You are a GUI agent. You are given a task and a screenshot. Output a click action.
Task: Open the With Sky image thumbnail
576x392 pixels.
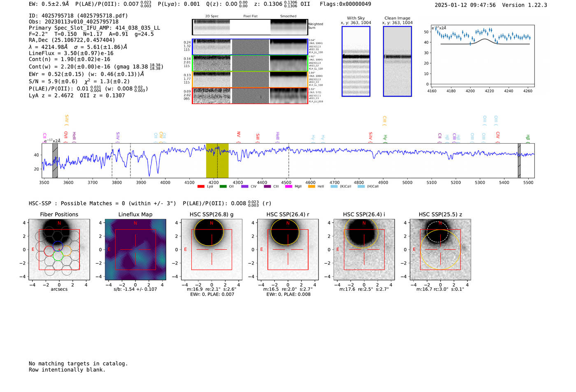(x=356, y=61)
